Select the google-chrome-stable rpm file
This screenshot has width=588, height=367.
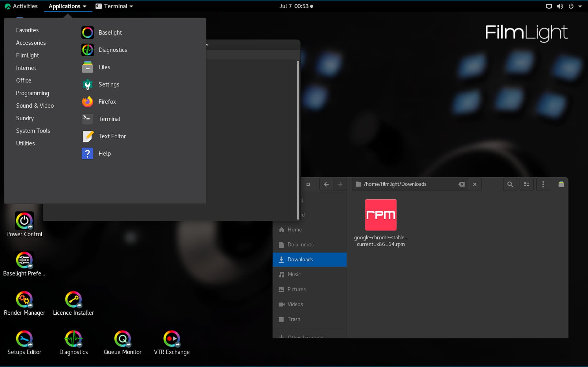click(x=381, y=223)
